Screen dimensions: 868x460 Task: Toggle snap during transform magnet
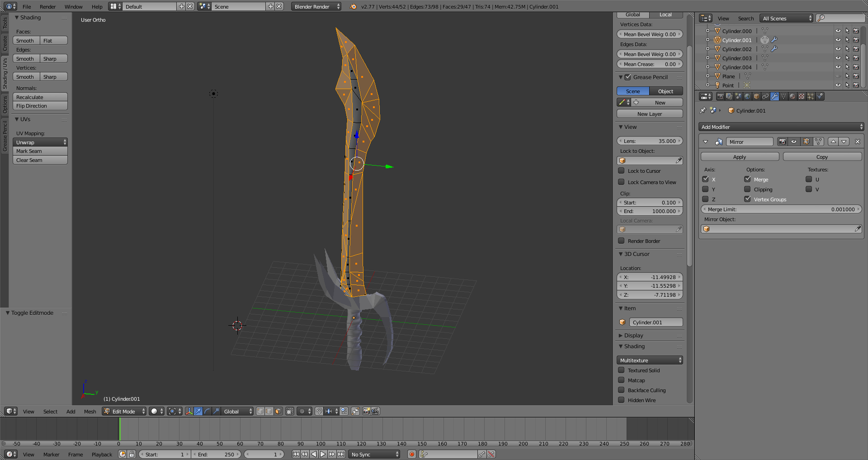(319, 411)
